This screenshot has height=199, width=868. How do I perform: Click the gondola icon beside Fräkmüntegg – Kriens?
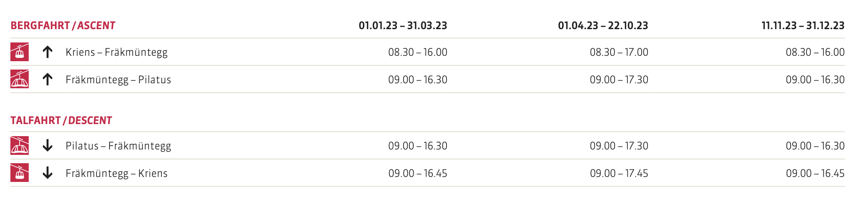20,173
